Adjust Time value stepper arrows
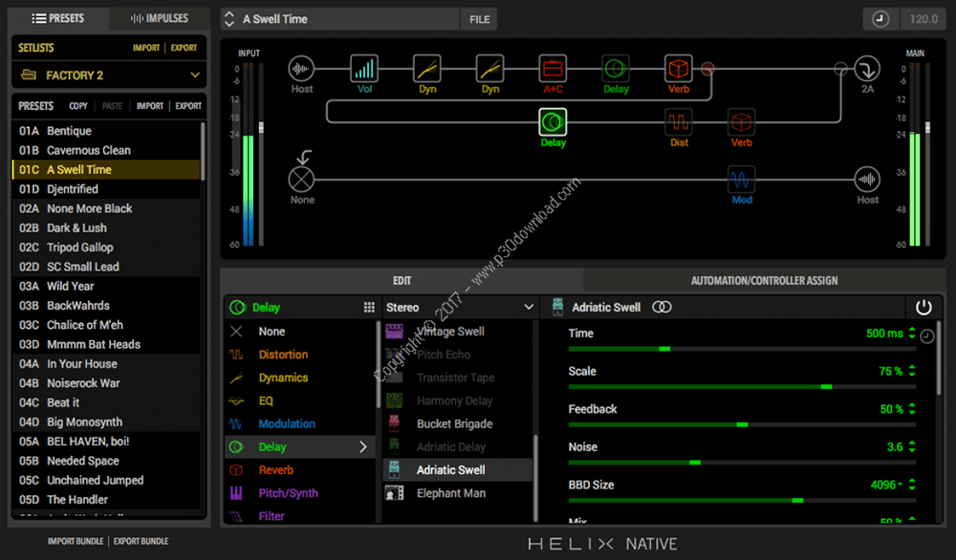The height and width of the screenshot is (560, 956). (x=912, y=334)
